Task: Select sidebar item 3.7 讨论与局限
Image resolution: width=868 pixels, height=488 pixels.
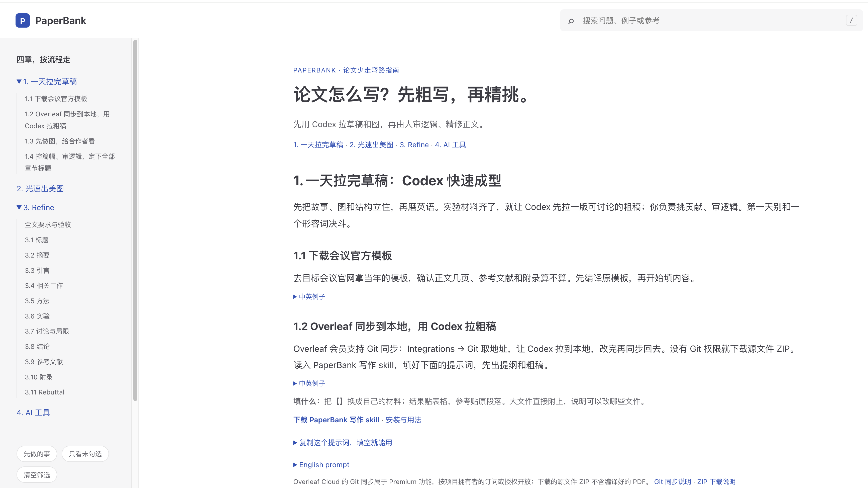Action: [x=47, y=332]
